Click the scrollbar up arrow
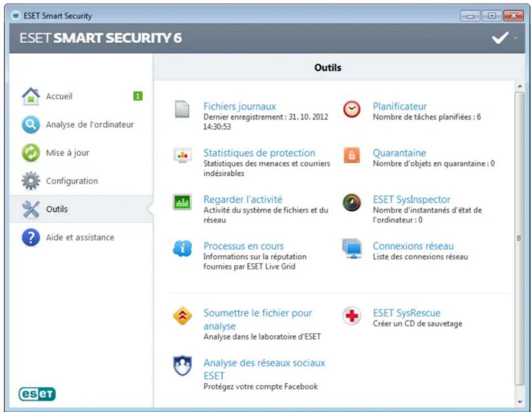The height and width of the screenshot is (412, 532). pos(519,86)
